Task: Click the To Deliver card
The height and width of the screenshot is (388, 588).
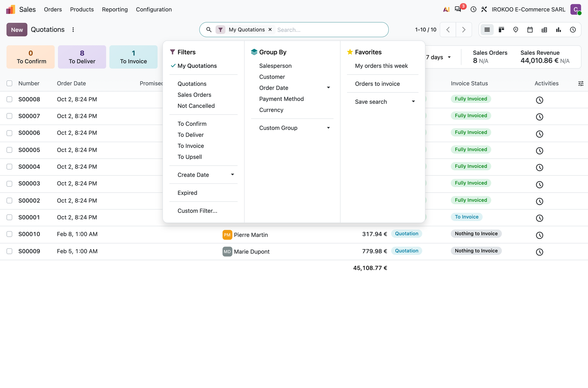Action: pyautogui.click(x=82, y=57)
